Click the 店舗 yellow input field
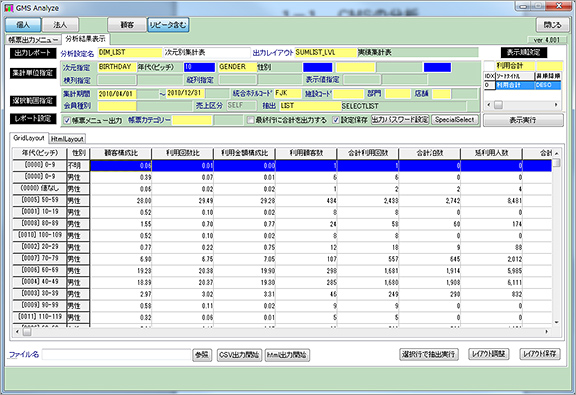This screenshot has width=576, height=395. tap(441, 94)
